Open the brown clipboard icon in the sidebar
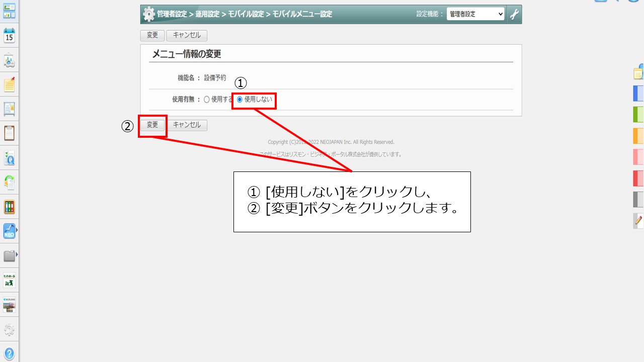The image size is (644, 362). point(9,133)
